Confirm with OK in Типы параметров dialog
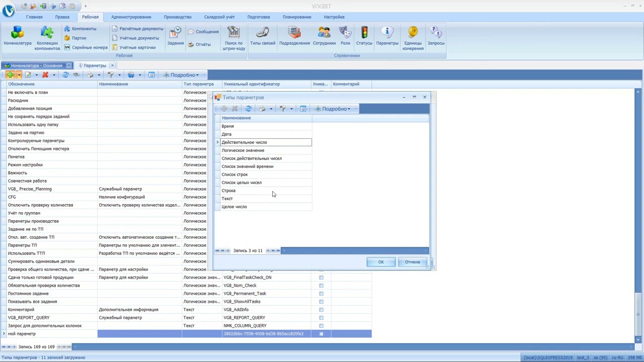 coord(381,262)
